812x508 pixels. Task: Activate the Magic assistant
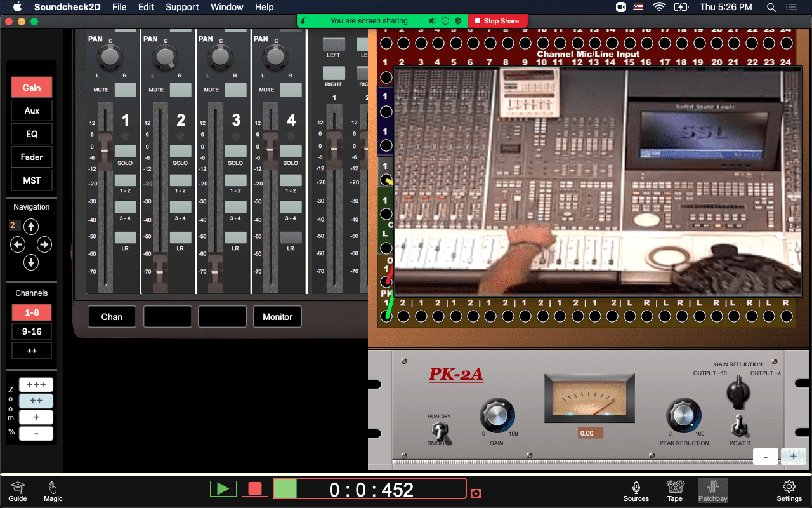(x=53, y=490)
